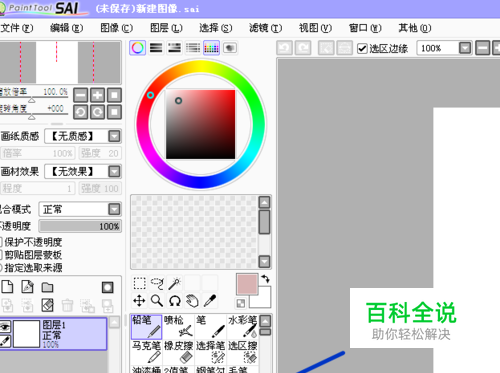Select the 水彩笔 watercolor brush
Screen dimensions: 500x373
tap(242, 327)
